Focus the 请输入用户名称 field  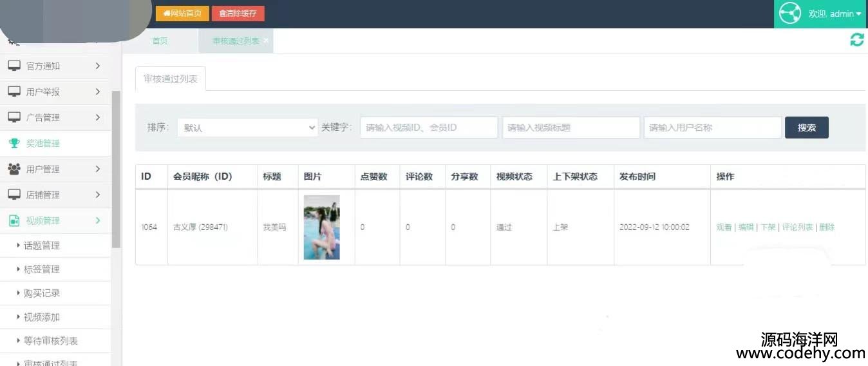pyautogui.click(x=713, y=128)
